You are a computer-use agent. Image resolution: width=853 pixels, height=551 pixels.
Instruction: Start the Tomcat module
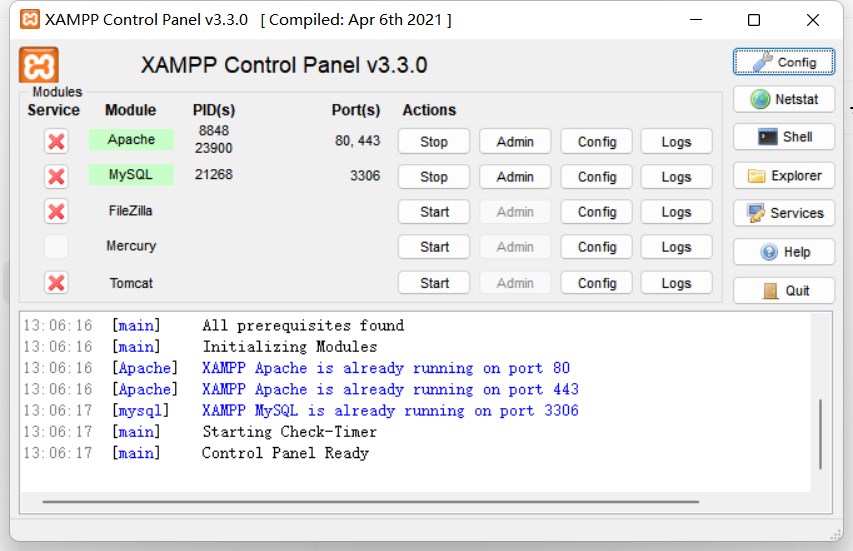tap(434, 283)
